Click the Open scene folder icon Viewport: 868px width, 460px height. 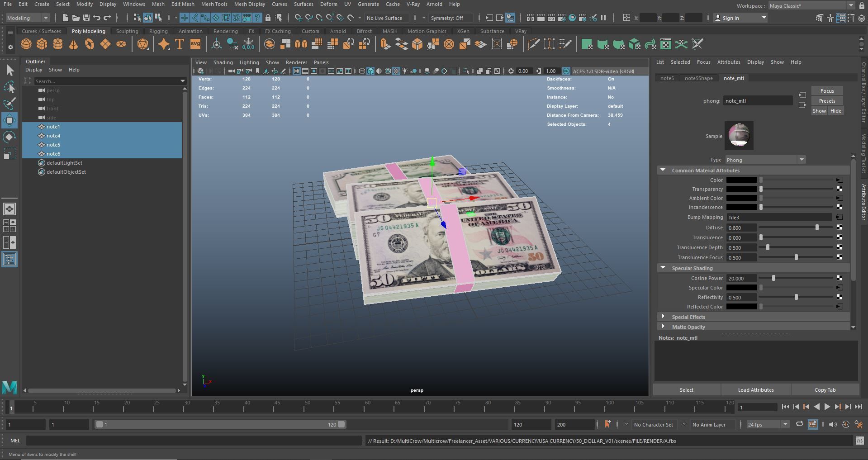pos(76,18)
